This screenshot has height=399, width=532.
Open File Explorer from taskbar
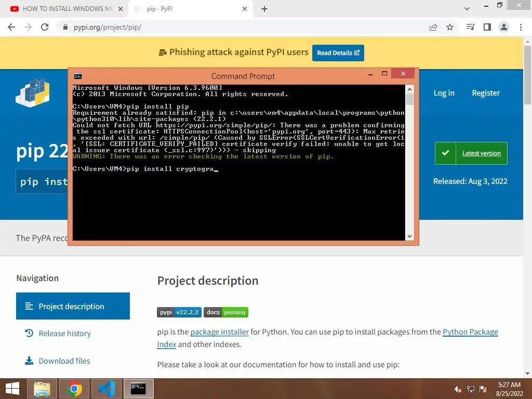[x=42, y=389]
